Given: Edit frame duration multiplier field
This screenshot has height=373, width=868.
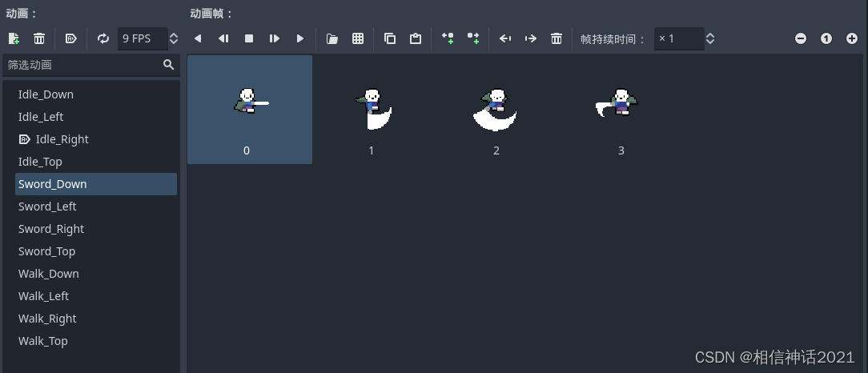Looking at the screenshot, I should [x=679, y=38].
